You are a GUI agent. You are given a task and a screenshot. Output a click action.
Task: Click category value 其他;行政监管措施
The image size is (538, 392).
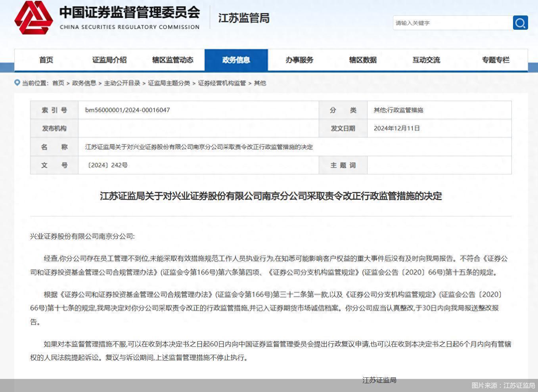[398, 110]
